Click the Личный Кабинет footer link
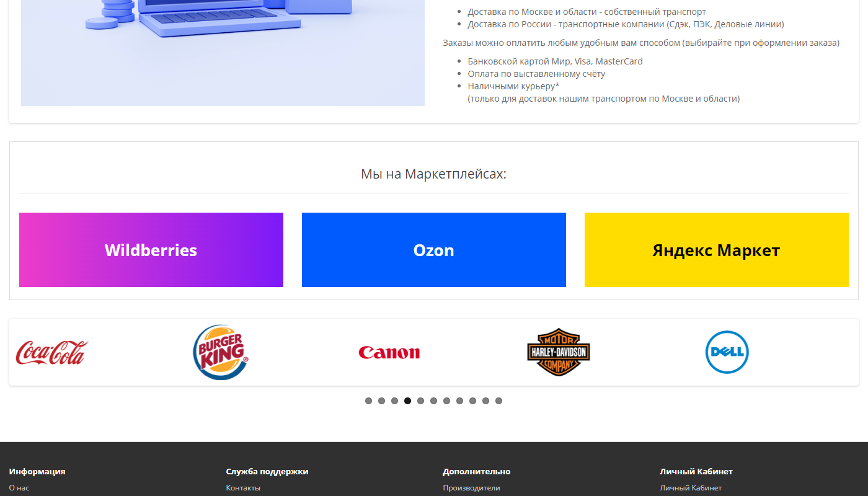868x496 pixels. tap(691, 488)
